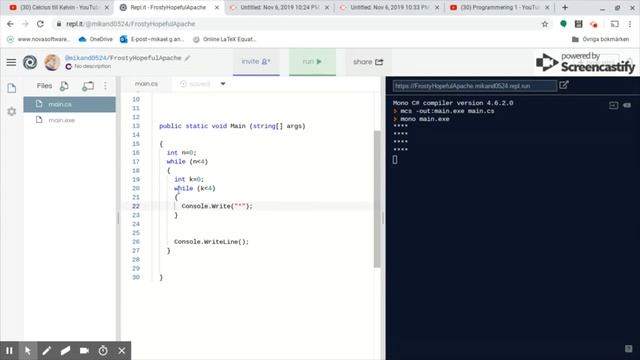Click the share button
The height and width of the screenshot is (360, 640).
pos(368,62)
